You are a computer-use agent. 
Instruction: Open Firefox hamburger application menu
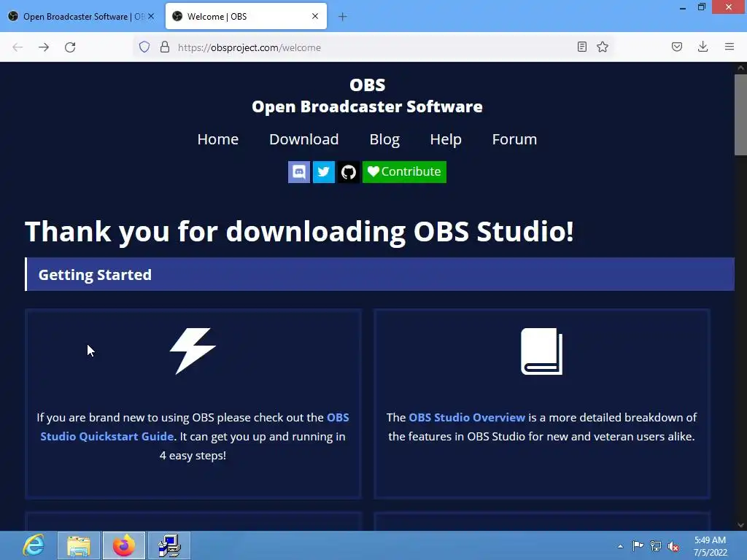pos(729,47)
